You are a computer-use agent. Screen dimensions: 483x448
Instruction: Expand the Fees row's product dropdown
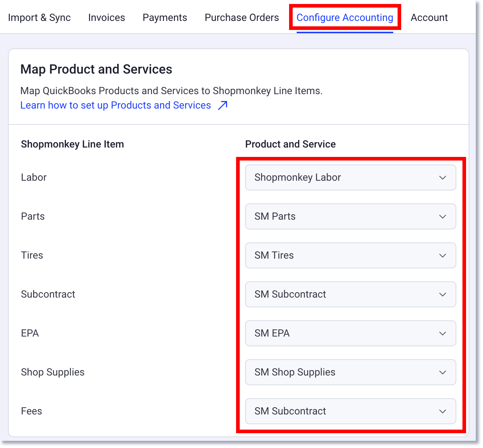(x=351, y=411)
